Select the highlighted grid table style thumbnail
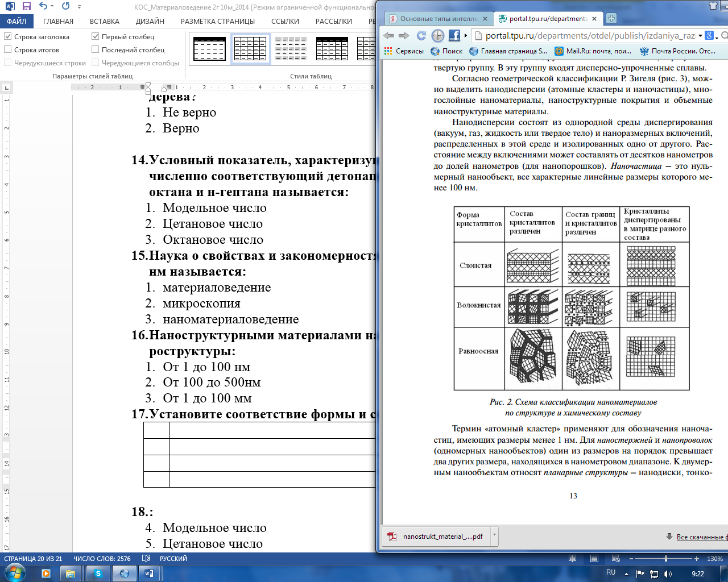 (x=250, y=49)
